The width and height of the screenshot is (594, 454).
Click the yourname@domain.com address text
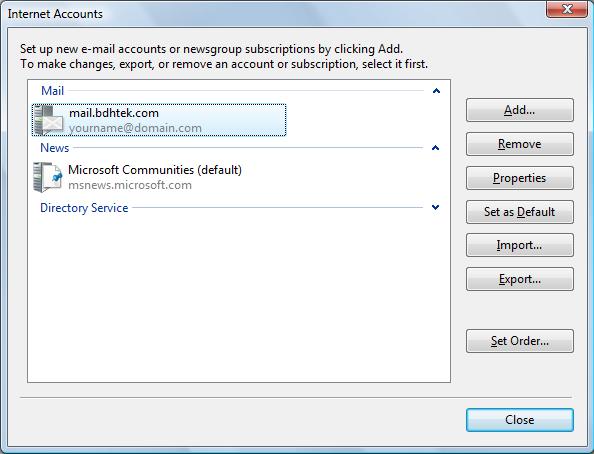(x=135, y=128)
